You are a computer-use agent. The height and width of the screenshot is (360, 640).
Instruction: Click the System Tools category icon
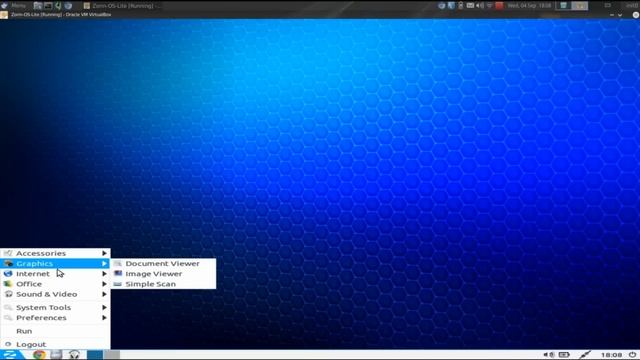(x=8, y=307)
